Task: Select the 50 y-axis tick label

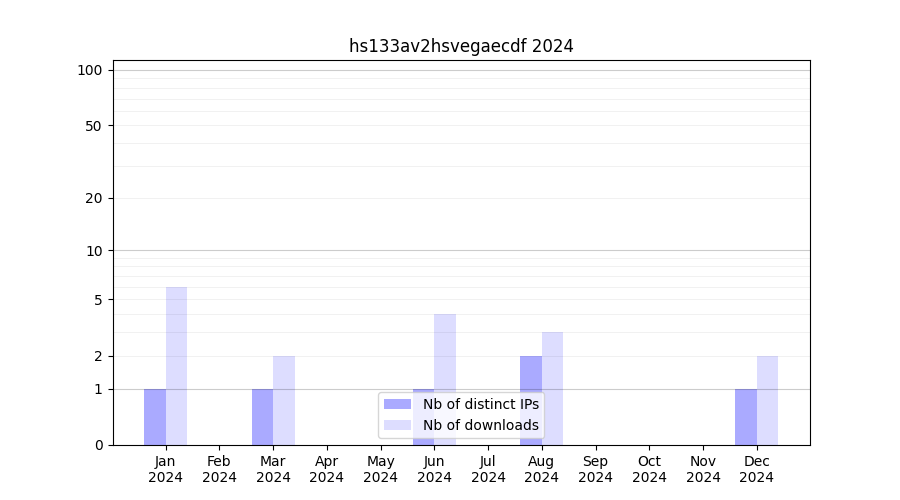Action: click(94, 126)
